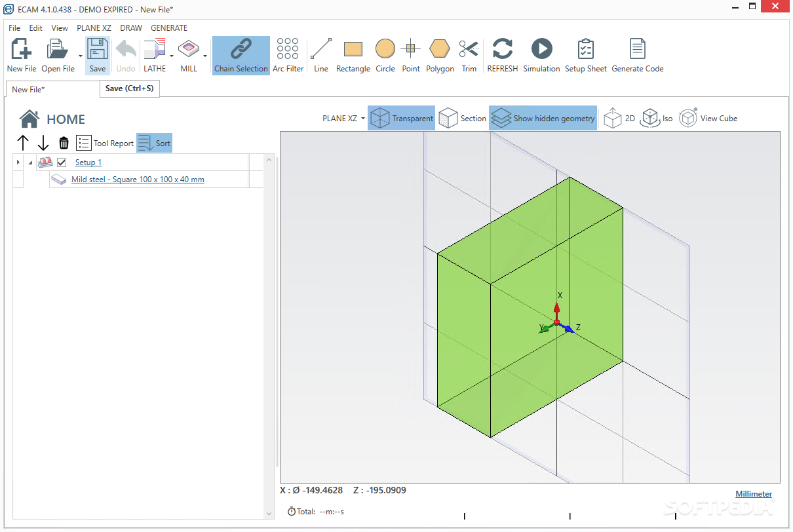Click the Setup 1 fixture icon

(45, 162)
